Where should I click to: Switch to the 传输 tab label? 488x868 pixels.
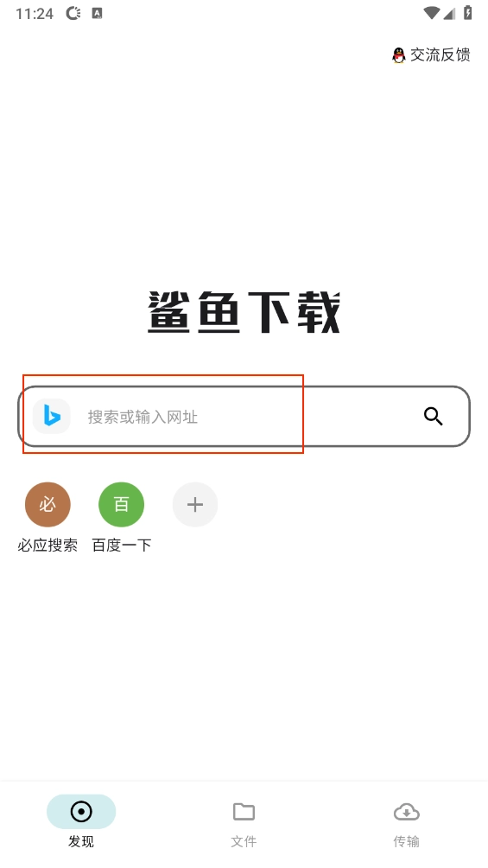click(x=406, y=841)
